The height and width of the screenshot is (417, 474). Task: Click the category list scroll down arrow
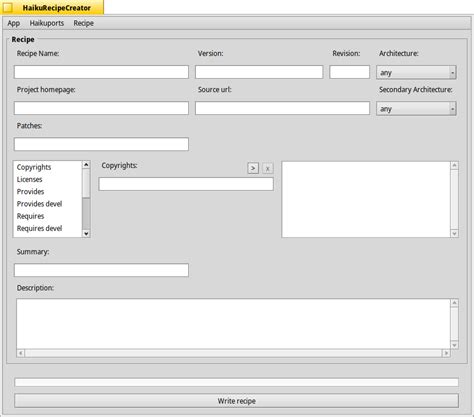click(86, 233)
